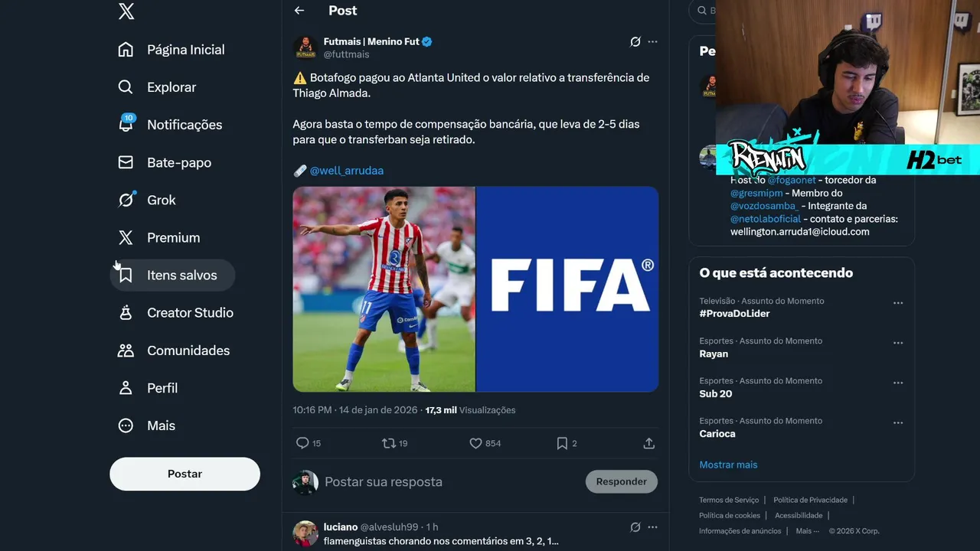980x551 pixels.
Task: Click the X logo icon
Action: [126, 11]
